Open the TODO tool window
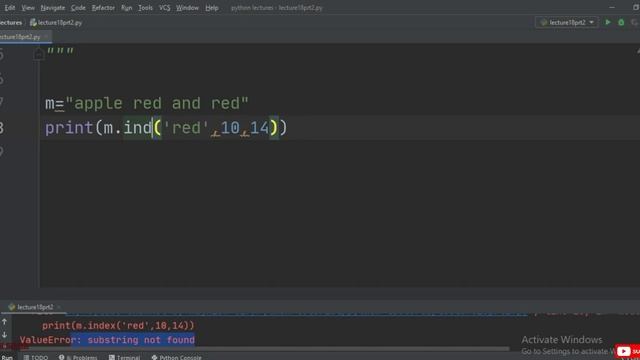The height and width of the screenshot is (360, 640). [x=36, y=357]
